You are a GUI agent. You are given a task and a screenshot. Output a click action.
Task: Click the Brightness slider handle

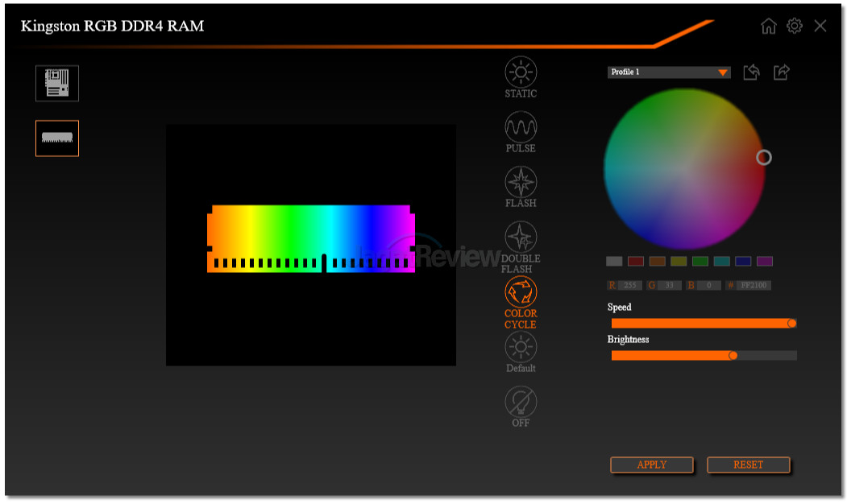733,356
